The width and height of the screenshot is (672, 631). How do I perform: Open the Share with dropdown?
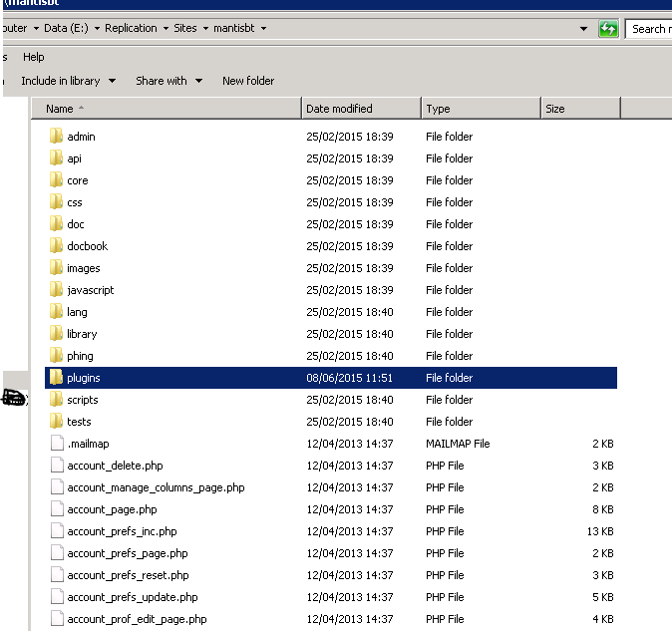pyautogui.click(x=198, y=81)
